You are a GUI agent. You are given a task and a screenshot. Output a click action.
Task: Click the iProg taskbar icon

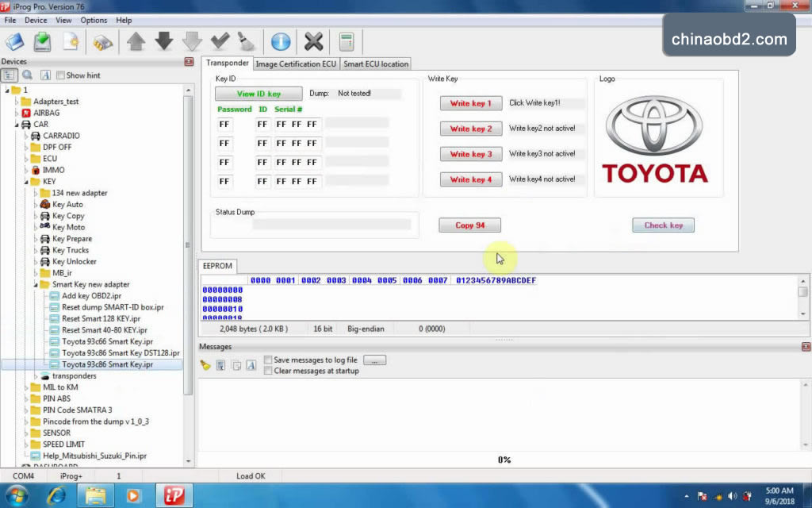point(174,495)
